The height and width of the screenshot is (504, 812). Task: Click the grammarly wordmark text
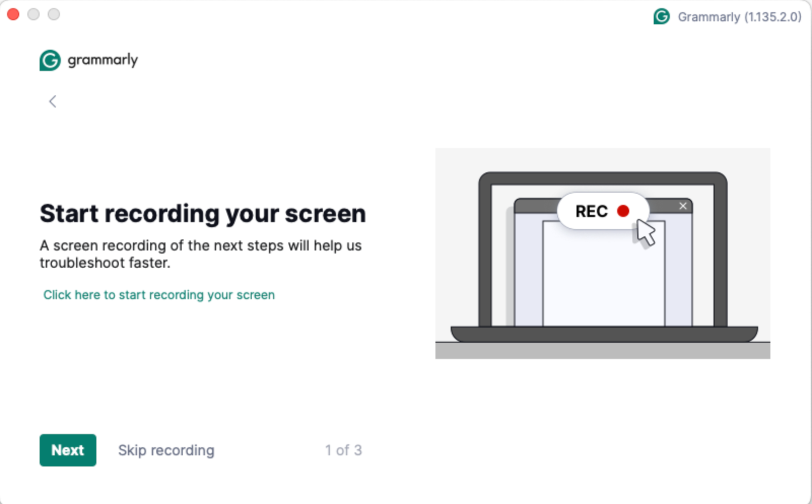(101, 60)
